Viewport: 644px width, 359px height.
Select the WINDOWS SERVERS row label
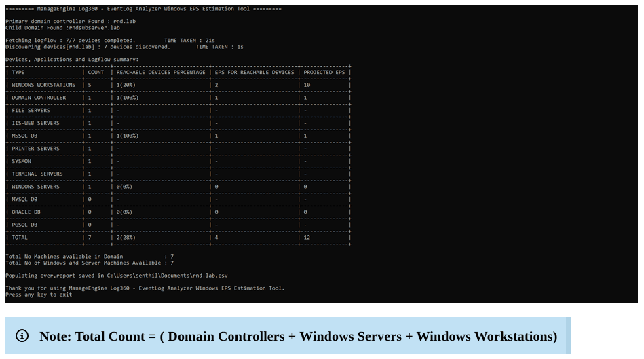click(x=36, y=187)
